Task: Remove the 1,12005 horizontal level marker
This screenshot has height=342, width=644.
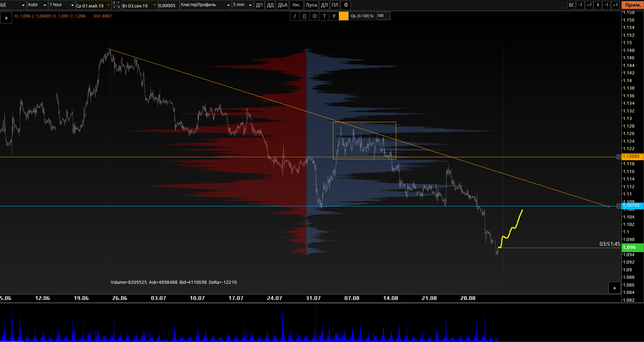Action: (619, 157)
